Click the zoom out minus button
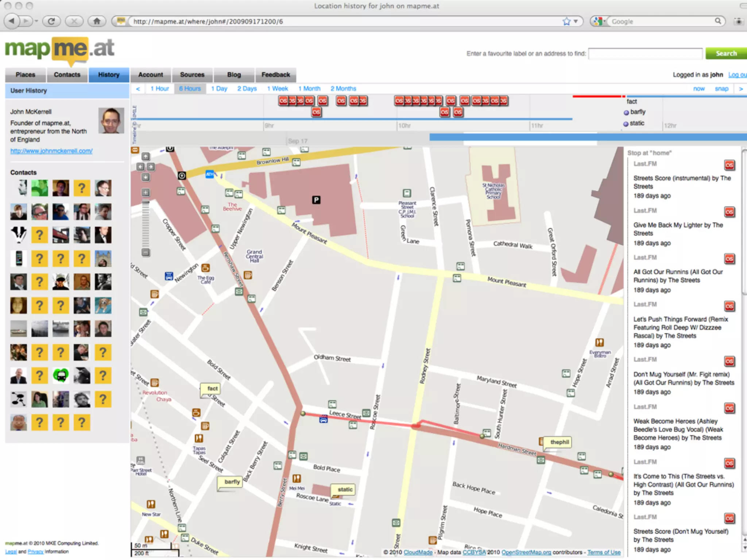Image resolution: width=747 pixels, height=560 pixels. [146, 252]
